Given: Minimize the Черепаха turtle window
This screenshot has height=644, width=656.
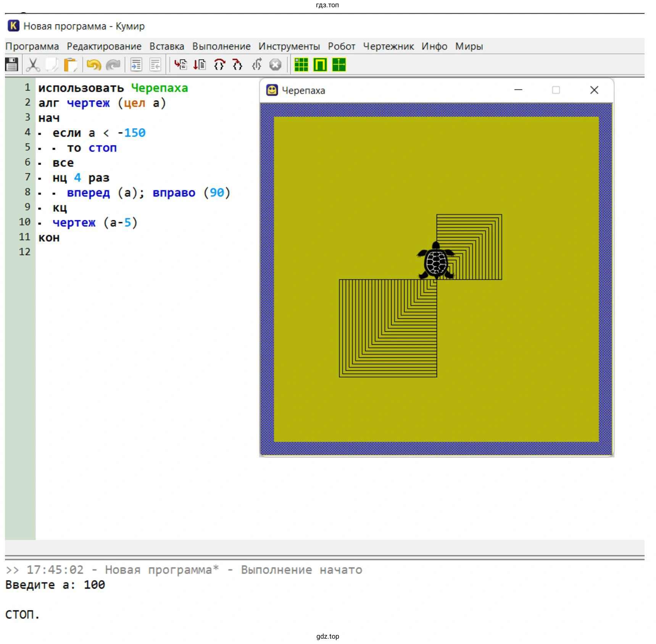Looking at the screenshot, I should (x=518, y=90).
